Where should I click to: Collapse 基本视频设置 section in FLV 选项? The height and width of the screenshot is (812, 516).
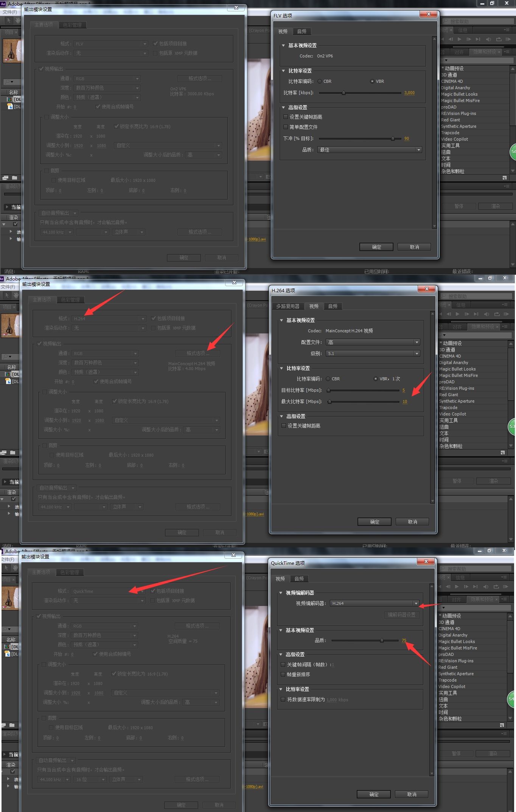283,45
